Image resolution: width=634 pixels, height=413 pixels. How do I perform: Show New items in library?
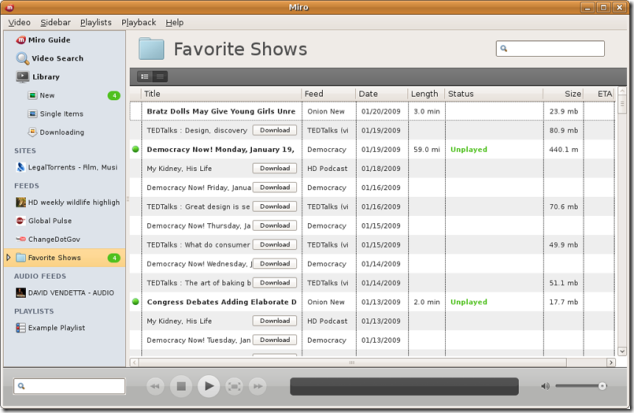click(42, 95)
